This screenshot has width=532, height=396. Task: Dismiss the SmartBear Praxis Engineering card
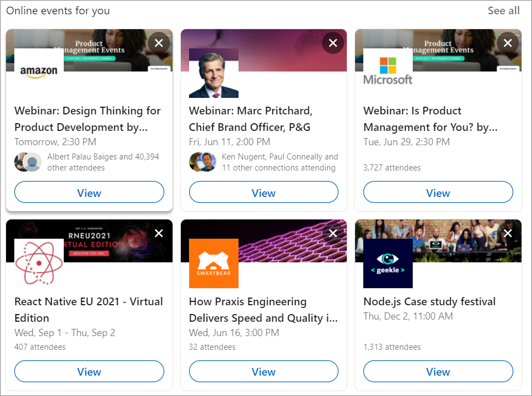pos(333,233)
